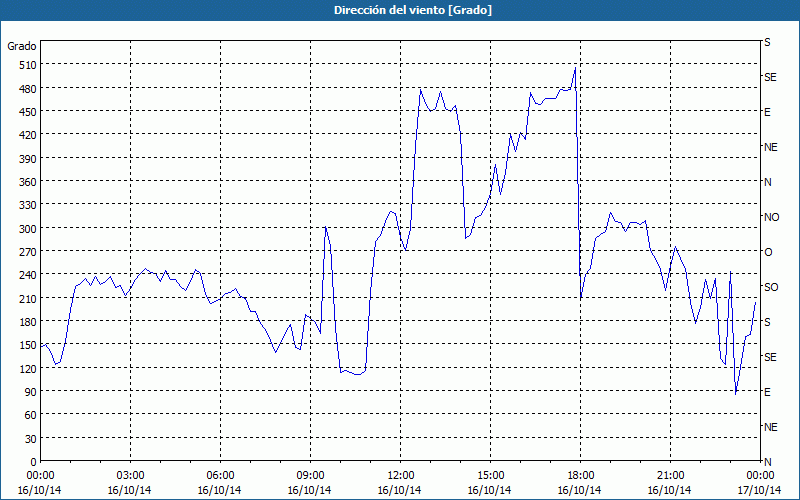Select the 90 degree axis label
This screenshot has width=800, height=500.
[31, 392]
